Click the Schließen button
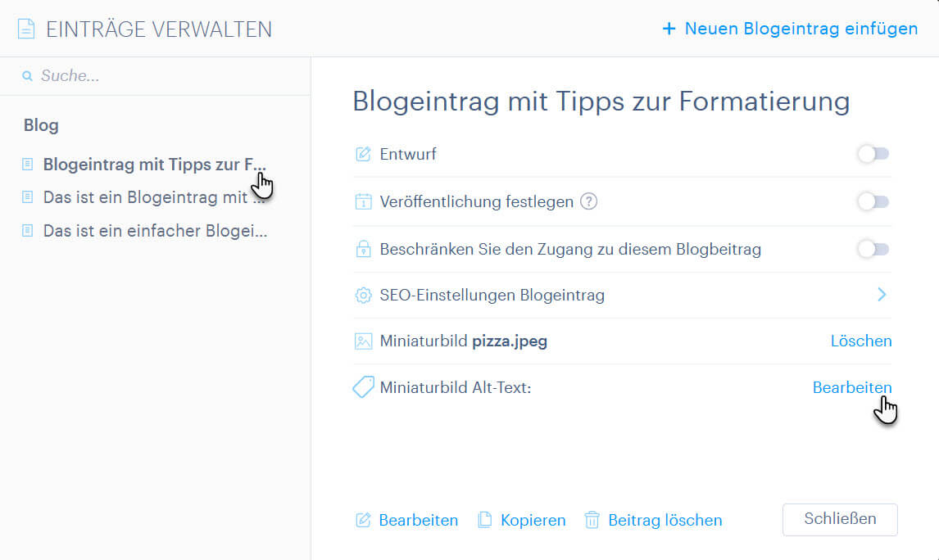Image resolution: width=939 pixels, height=560 pixels. [x=840, y=519]
